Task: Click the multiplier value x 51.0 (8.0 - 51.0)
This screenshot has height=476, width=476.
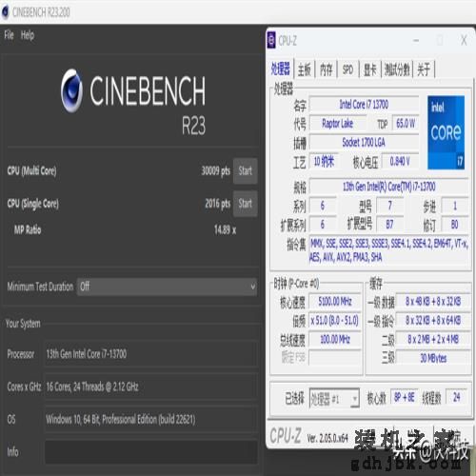Action: coord(335,321)
